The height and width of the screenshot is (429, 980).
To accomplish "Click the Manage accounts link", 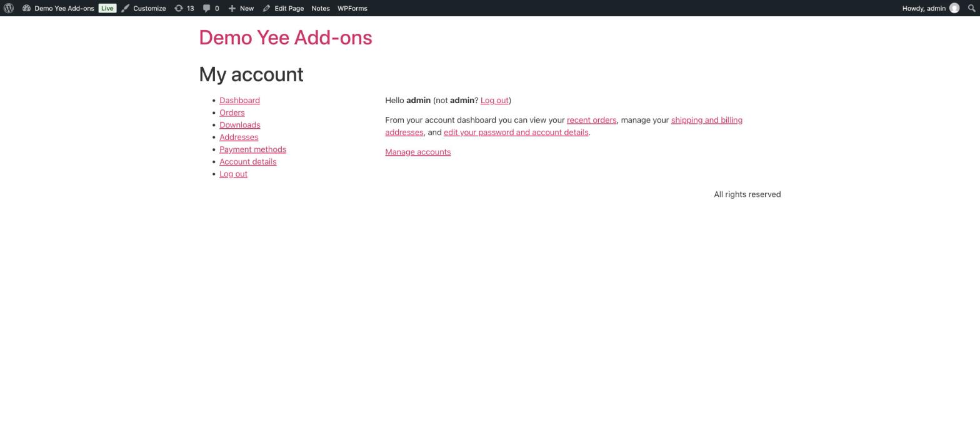I will [418, 152].
